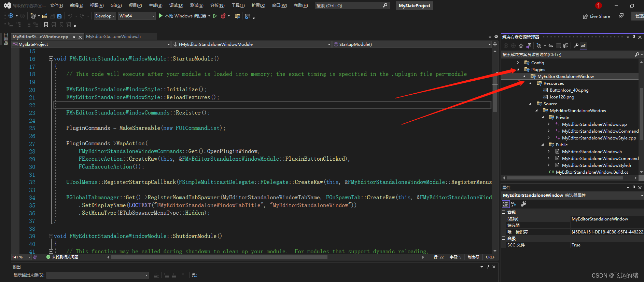The image size is (644, 282).
Task: Open the feedback person icon near Live Share
Action: 621,16
